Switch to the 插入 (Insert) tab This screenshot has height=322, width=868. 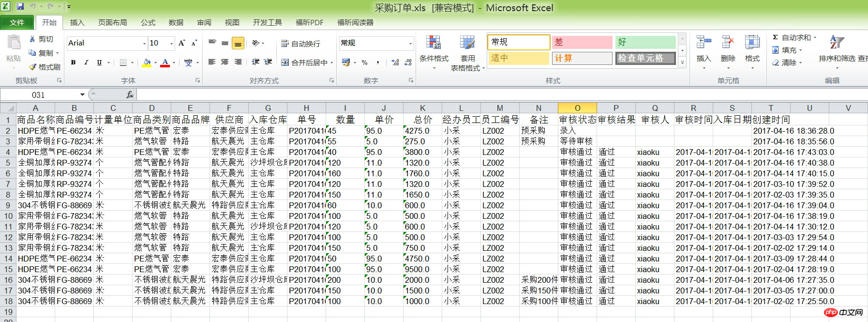(x=77, y=22)
